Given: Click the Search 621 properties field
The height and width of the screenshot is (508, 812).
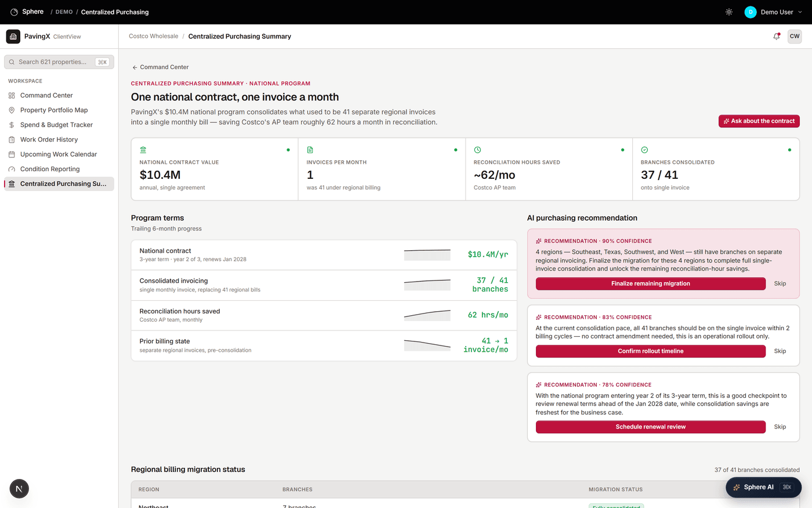Looking at the screenshot, I should click(59, 62).
